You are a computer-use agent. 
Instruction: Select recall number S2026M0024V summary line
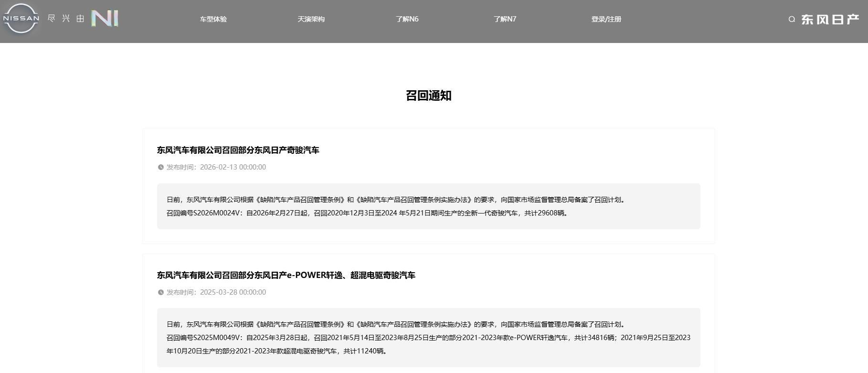pyautogui.click(x=368, y=213)
